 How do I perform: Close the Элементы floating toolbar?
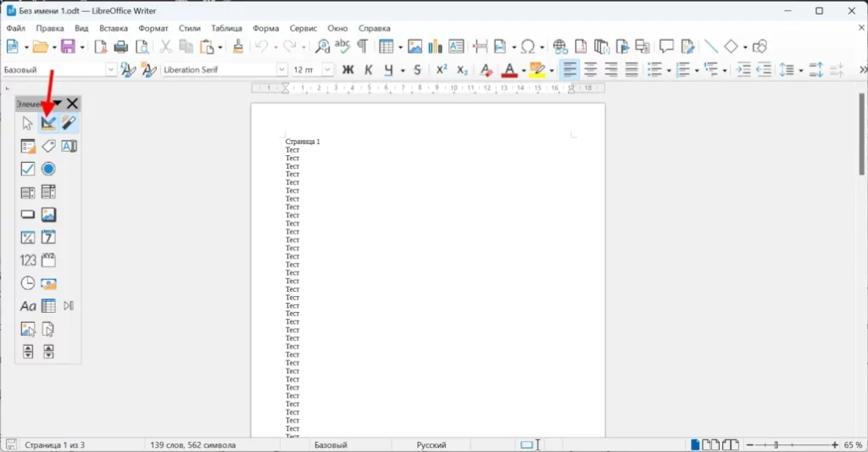(73, 103)
